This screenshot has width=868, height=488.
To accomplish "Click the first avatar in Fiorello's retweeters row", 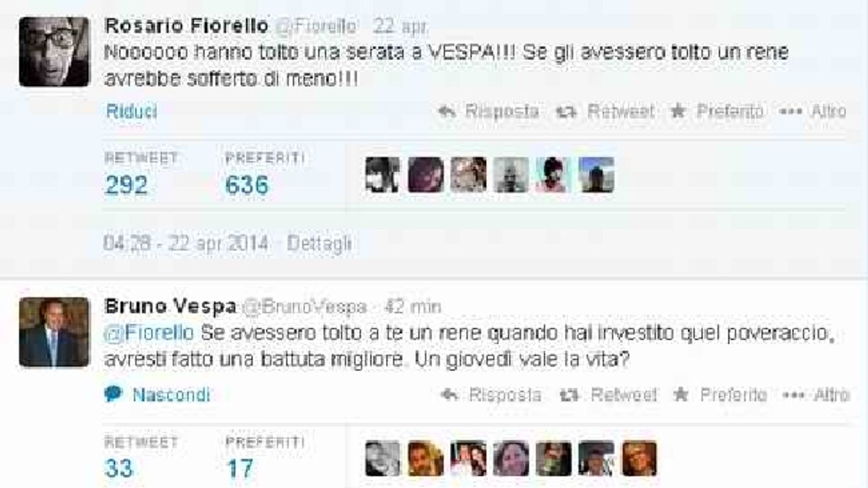I will click(x=383, y=175).
